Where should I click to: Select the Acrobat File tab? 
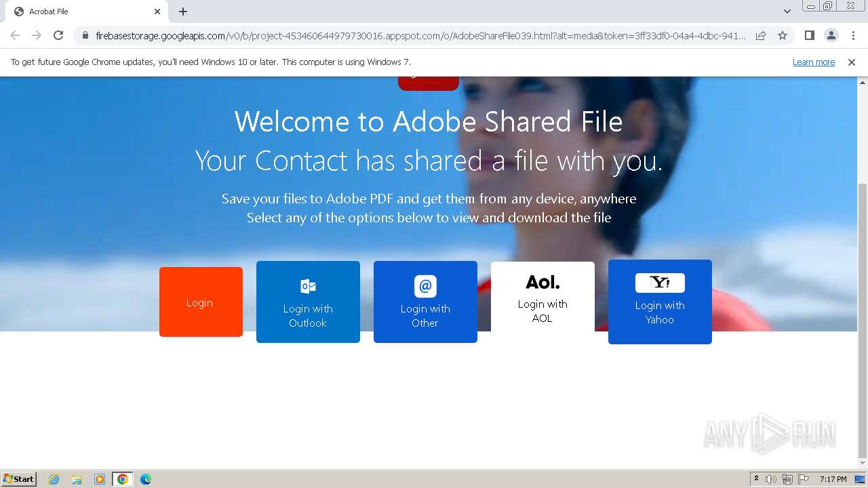coord(87,12)
